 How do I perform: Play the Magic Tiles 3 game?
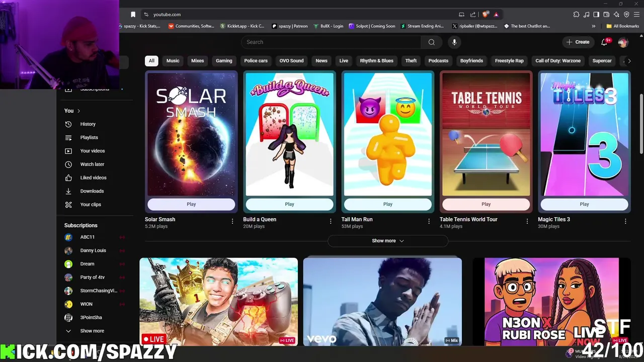[584, 204]
